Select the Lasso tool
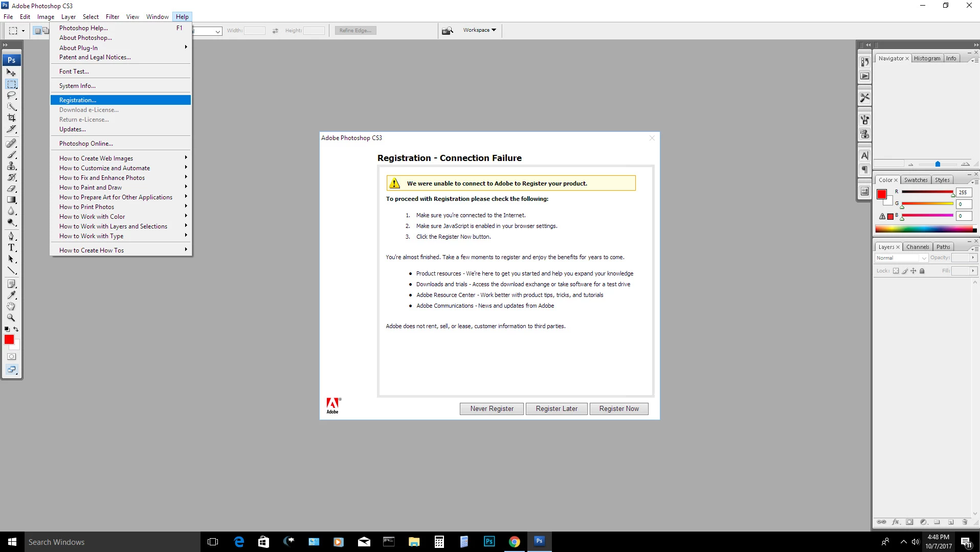This screenshot has width=980, height=552. point(11,96)
